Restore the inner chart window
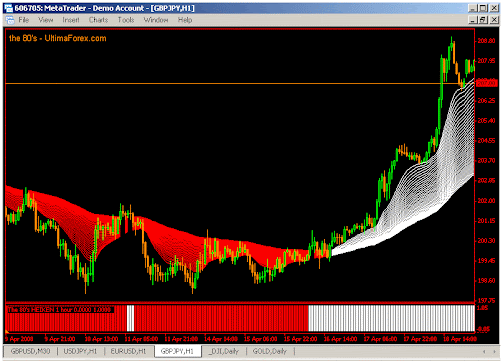This screenshot has width=503, height=361. (483, 20)
